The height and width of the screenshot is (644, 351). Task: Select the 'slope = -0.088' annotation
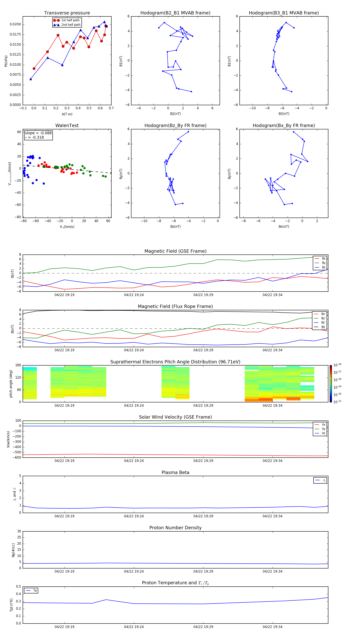tap(38, 133)
